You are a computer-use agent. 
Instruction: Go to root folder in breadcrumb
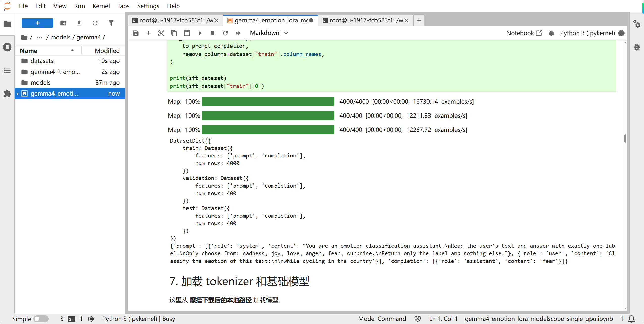tap(24, 37)
